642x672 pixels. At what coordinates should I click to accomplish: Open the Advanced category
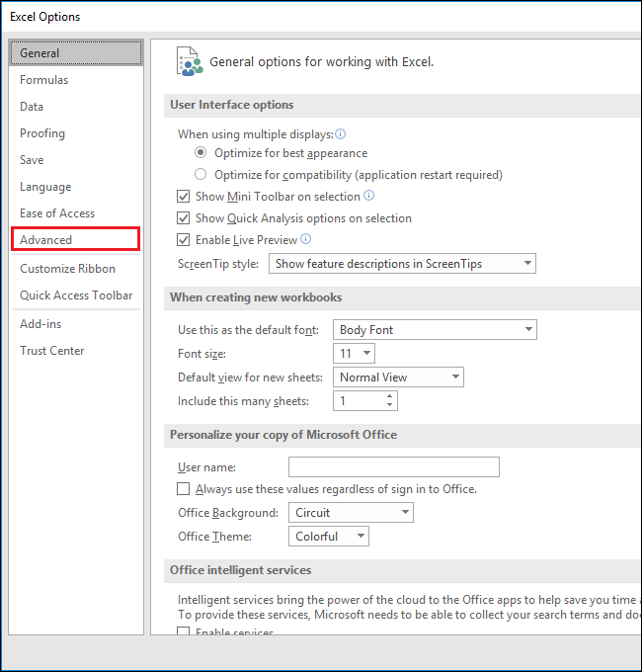coord(75,239)
